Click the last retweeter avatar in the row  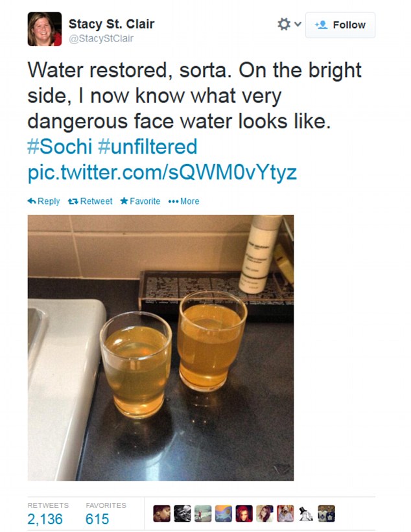(326, 514)
